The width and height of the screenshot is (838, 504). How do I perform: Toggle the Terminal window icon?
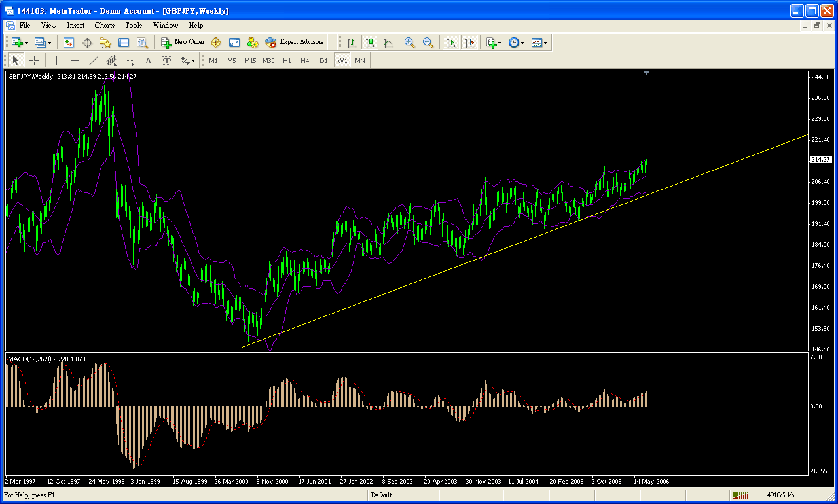[124, 42]
